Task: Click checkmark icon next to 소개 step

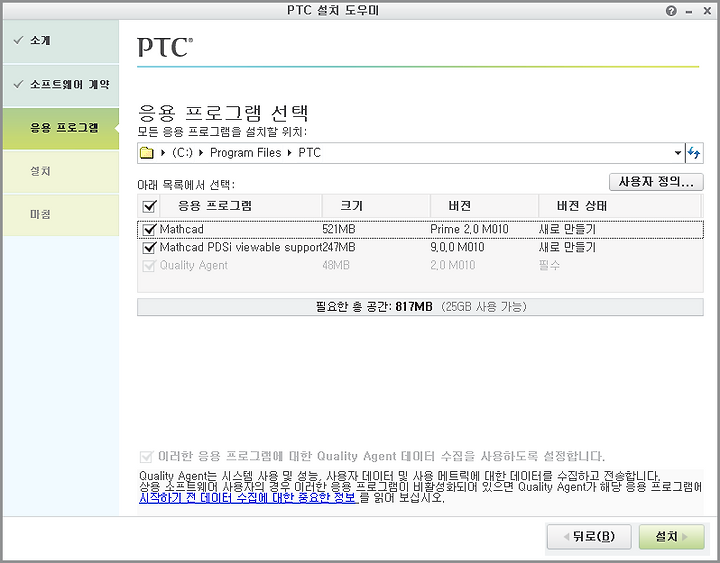Action: [x=18, y=40]
